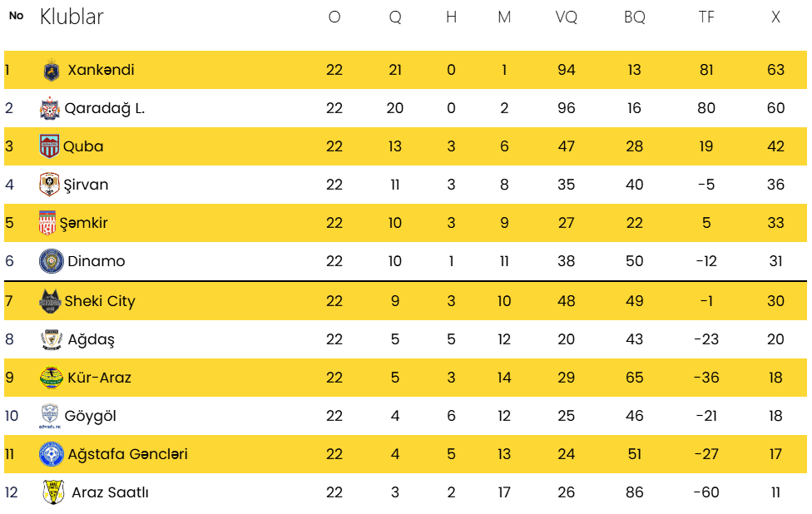Click the Dinamo round emblem
Screen dimensions: 812x514
pyautogui.click(x=52, y=261)
